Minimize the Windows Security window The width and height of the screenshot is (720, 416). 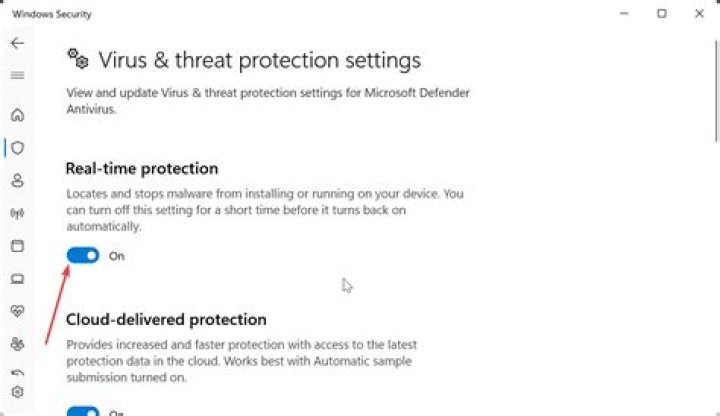pos(624,14)
